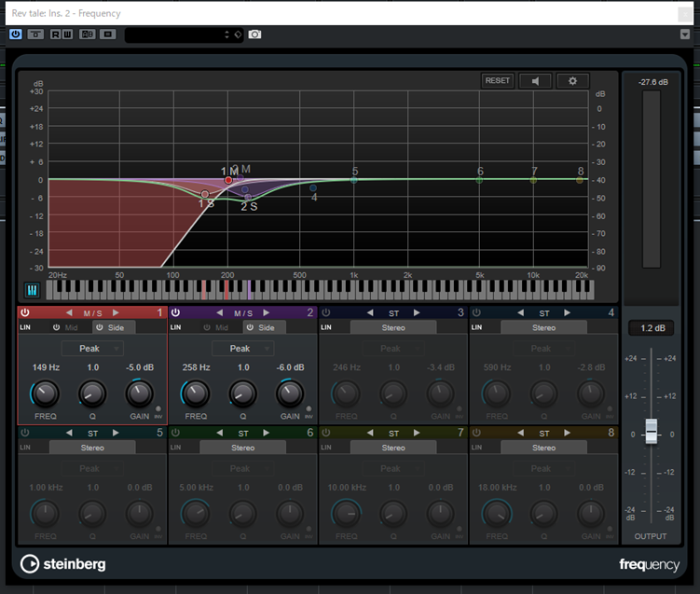
Task: Click the Read automation (R) button
Action: (56, 35)
